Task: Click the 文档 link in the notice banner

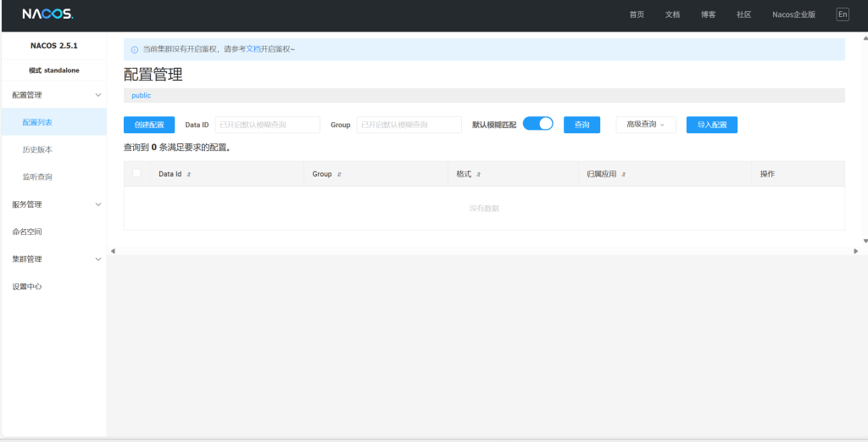Action: [x=253, y=49]
